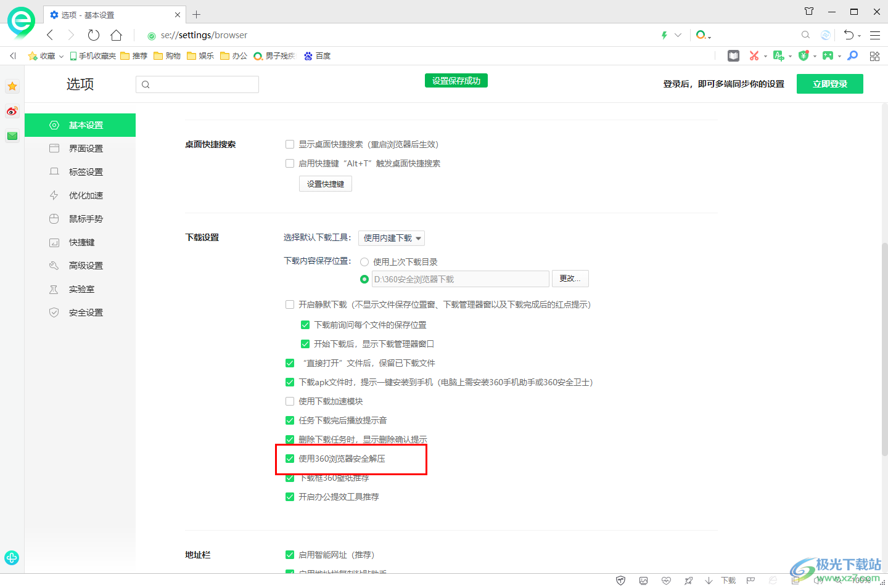Screen dimensions: 888x588
Task: Toggle 下载apk文件时 install prompt checkbox
Action: click(x=290, y=382)
